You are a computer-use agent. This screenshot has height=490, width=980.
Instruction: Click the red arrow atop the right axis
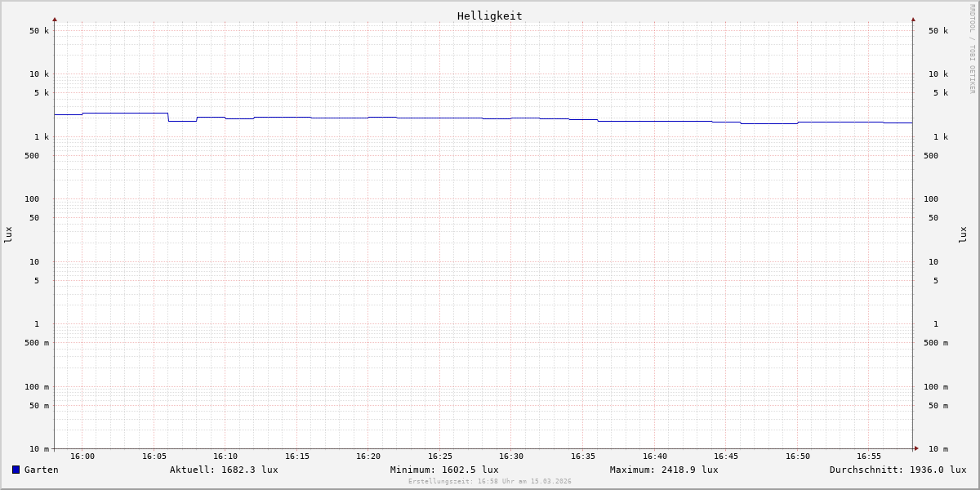(913, 19)
